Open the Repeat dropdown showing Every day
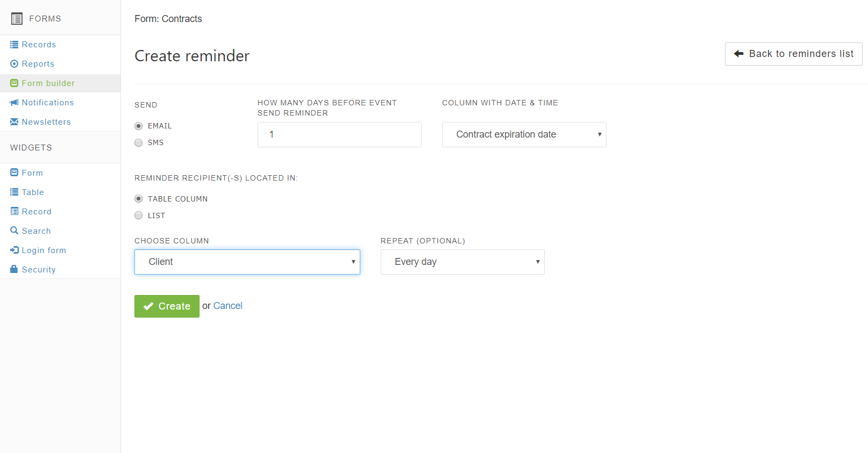The image size is (868, 453). (x=463, y=262)
